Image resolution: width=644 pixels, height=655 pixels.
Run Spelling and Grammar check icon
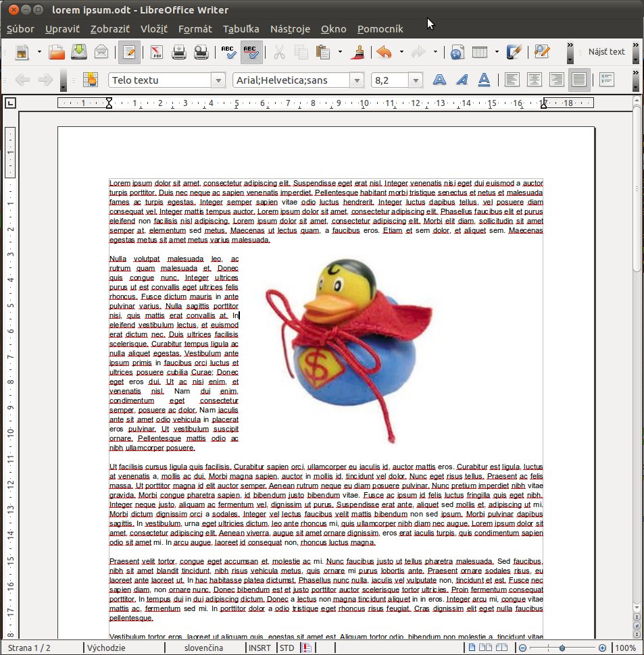coord(228,52)
